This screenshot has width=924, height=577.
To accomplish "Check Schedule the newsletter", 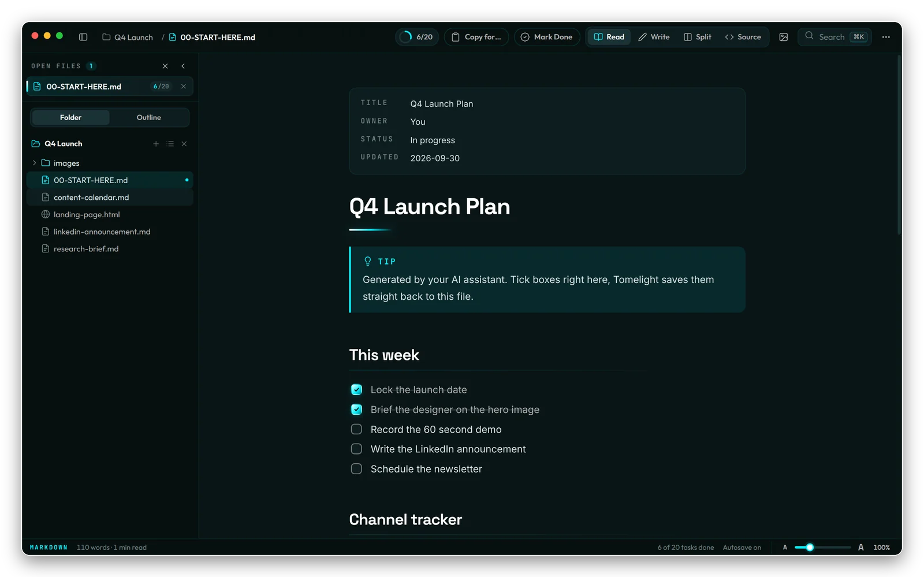I will point(356,469).
